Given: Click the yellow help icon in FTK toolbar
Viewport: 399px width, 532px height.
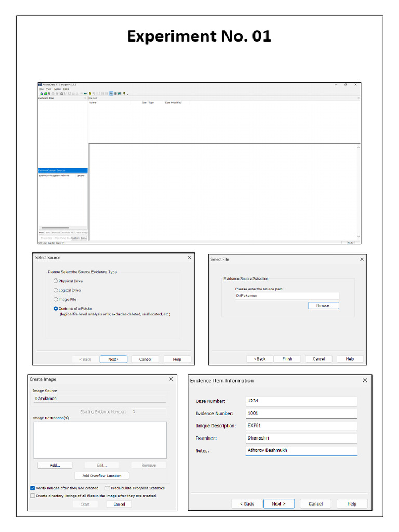Looking at the screenshot, I should point(124,94).
